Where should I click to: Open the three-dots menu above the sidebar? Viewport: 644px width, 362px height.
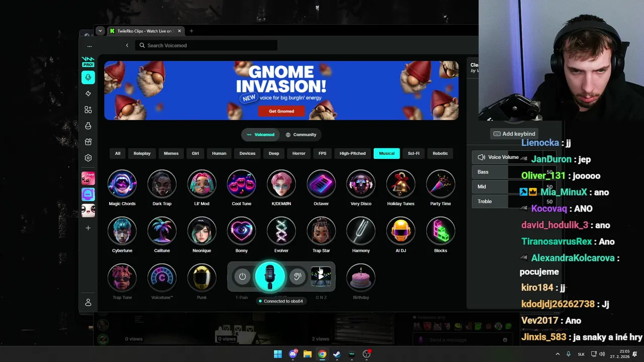90,46
